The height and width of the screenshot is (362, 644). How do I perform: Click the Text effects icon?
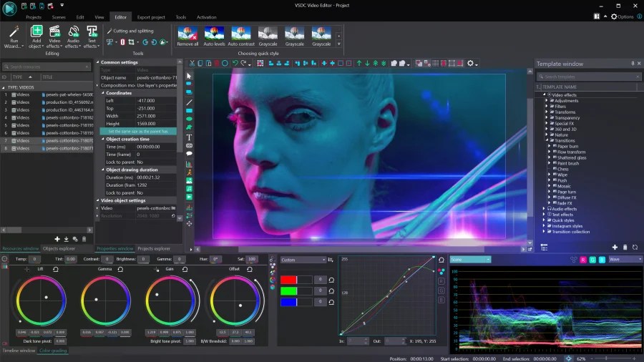coord(92,31)
